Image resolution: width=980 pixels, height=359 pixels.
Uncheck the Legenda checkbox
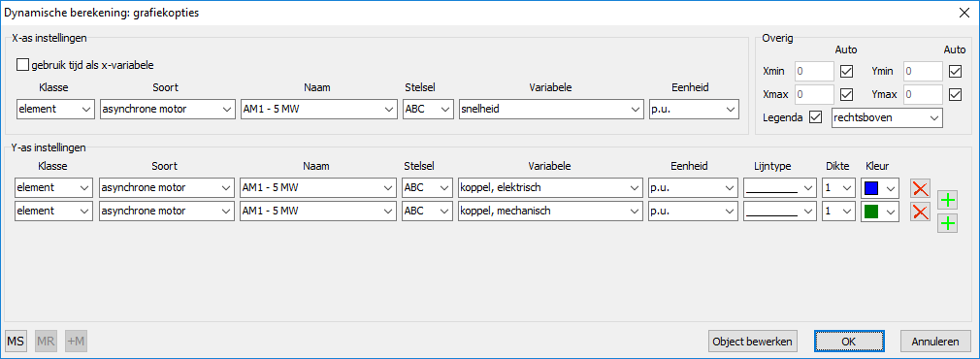coord(815,117)
